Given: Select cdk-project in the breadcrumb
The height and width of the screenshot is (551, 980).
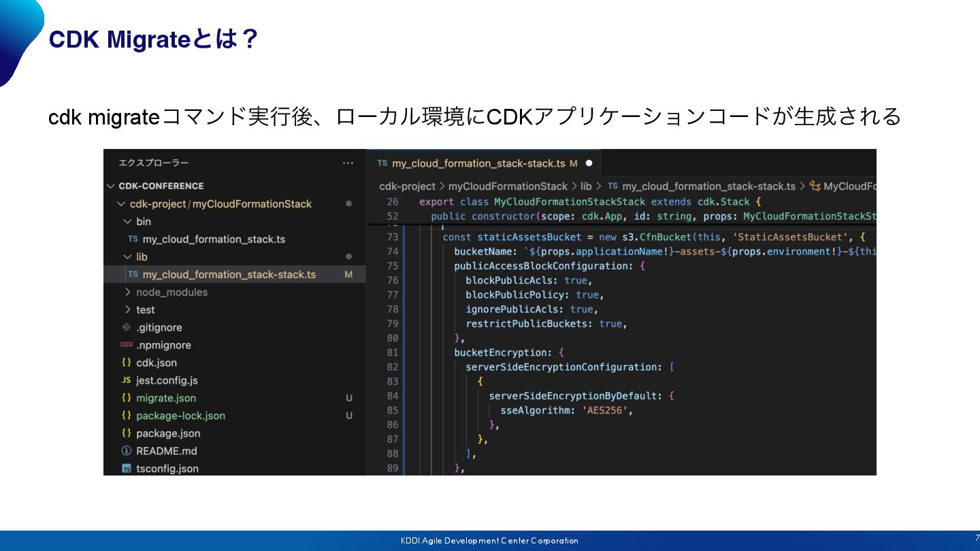Looking at the screenshot, I should [407, 186].
